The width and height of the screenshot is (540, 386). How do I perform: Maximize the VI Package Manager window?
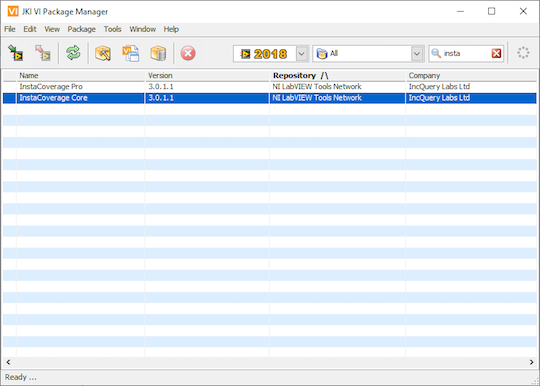tap(491, 11)
